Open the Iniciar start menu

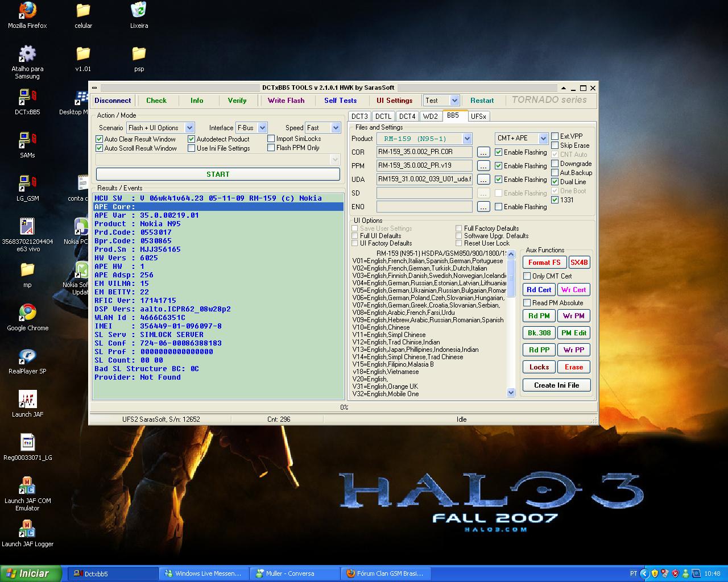pos(31,573)
